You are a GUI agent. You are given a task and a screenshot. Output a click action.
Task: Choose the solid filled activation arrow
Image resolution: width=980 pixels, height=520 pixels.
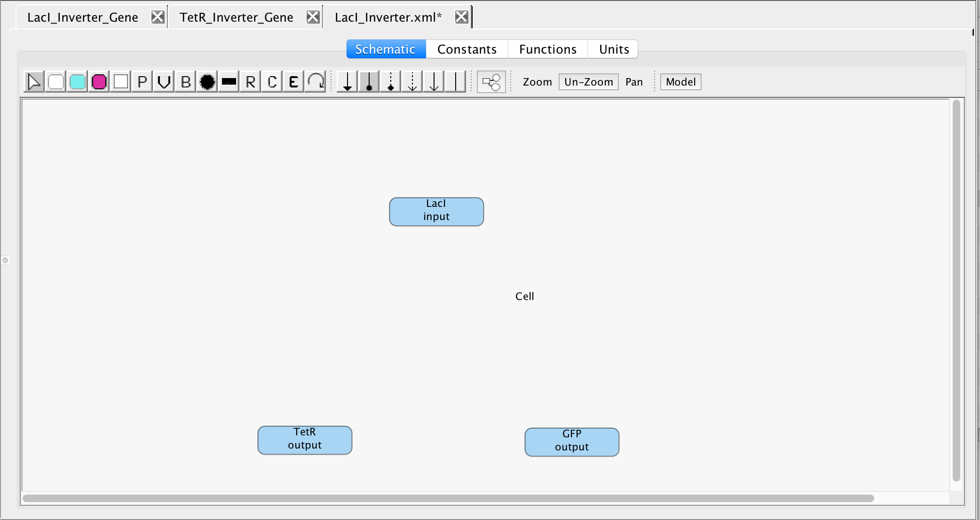(x=347, y=82)
